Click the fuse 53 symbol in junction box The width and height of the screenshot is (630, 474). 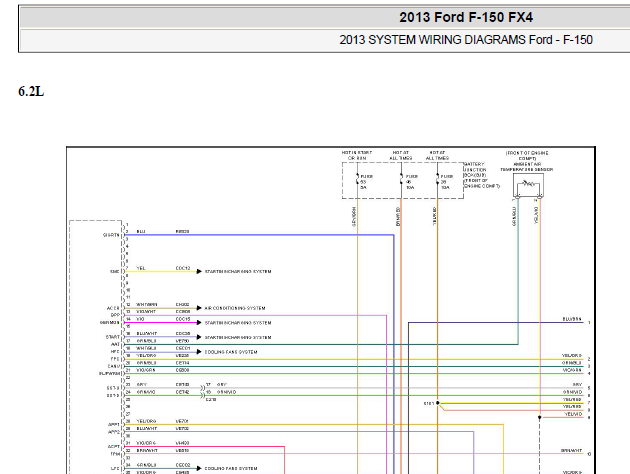tap(357, 180)
